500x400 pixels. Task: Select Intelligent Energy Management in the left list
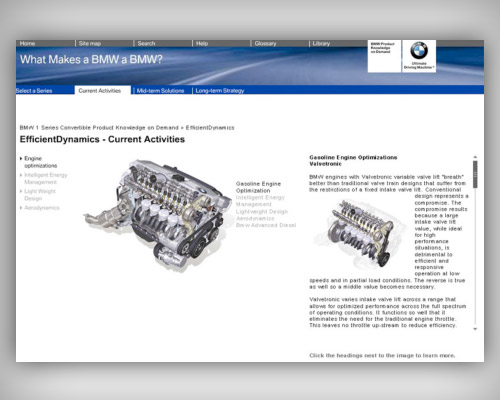click(x=46, y=178)
